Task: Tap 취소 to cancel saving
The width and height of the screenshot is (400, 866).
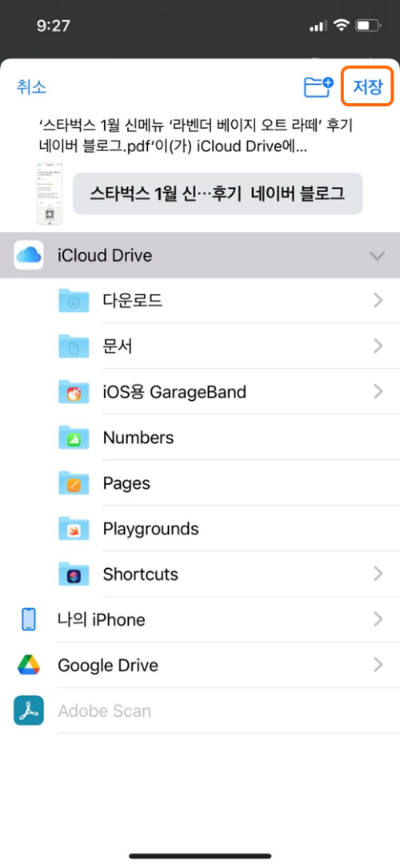Action: tap(31, 87)
